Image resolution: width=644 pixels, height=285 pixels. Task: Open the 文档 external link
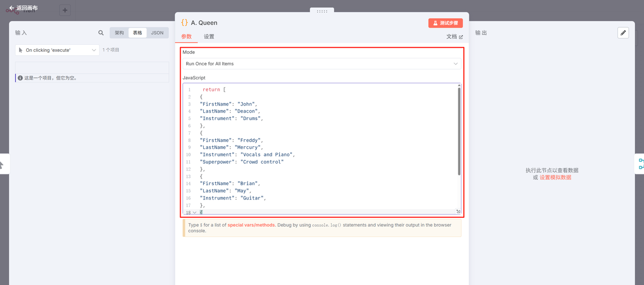(x=454, y=37)
